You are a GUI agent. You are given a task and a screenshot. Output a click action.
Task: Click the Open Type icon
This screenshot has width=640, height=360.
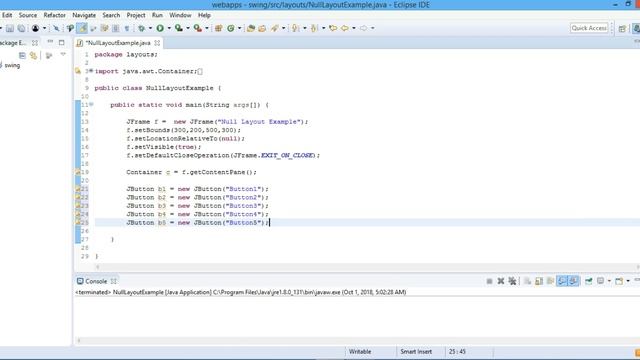pos(251,28)
